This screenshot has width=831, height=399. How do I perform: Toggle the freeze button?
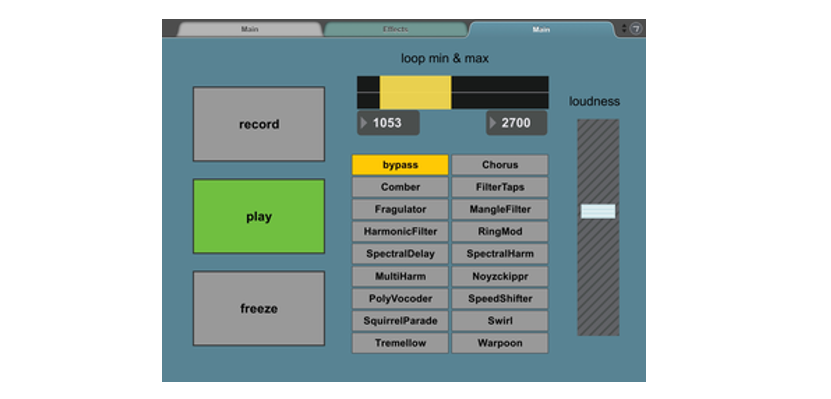(259, 308)
